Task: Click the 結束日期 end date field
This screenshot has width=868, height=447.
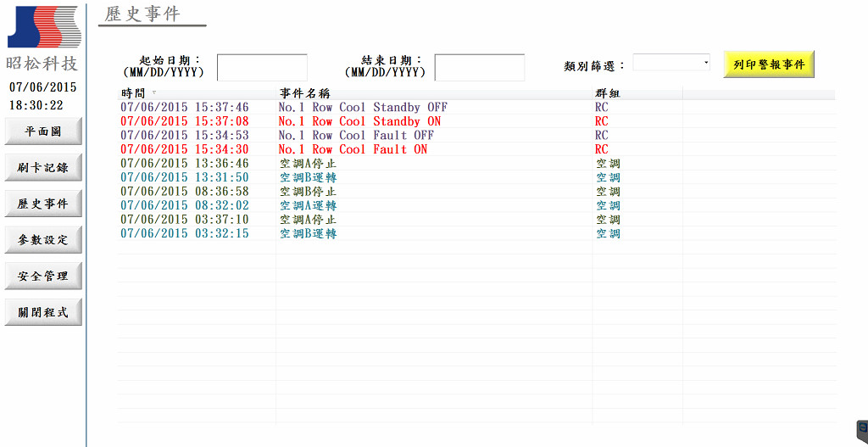Action: [480, 68]
